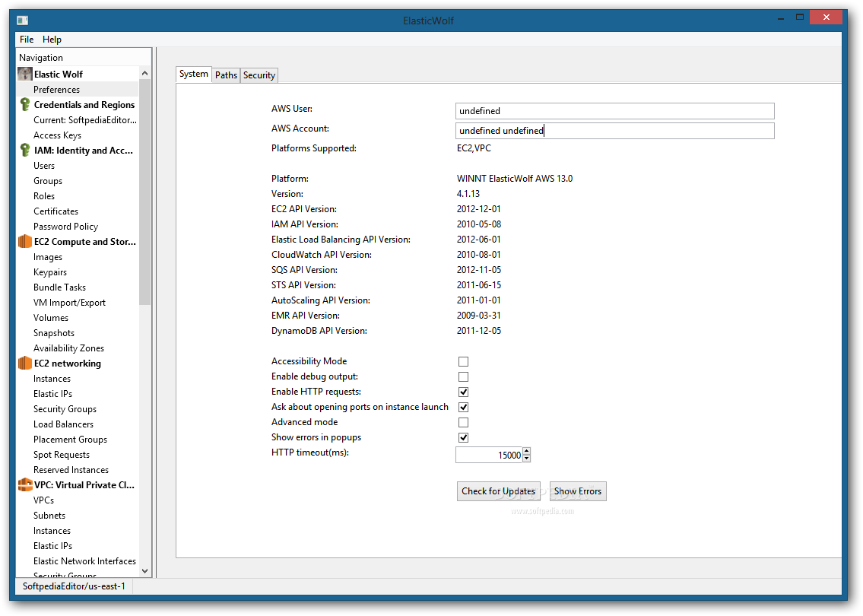Switch to the System tab

pos(194,74)
